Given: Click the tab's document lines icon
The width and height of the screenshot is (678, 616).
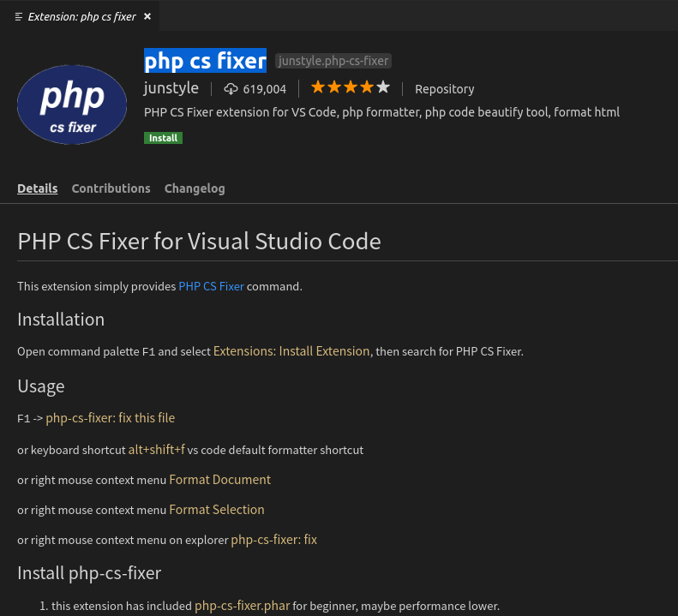Looking at the screenshot, I should pos(19,17).
